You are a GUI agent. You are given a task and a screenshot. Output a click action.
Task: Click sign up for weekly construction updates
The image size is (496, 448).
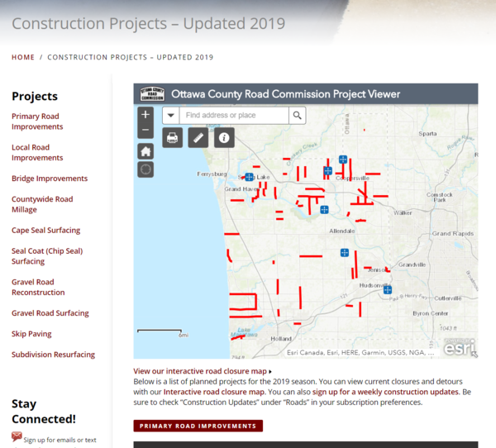coord(385,392)
